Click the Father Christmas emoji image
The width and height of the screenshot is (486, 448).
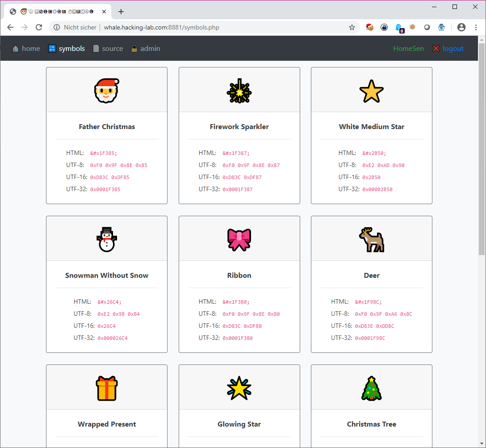(107, 91)
